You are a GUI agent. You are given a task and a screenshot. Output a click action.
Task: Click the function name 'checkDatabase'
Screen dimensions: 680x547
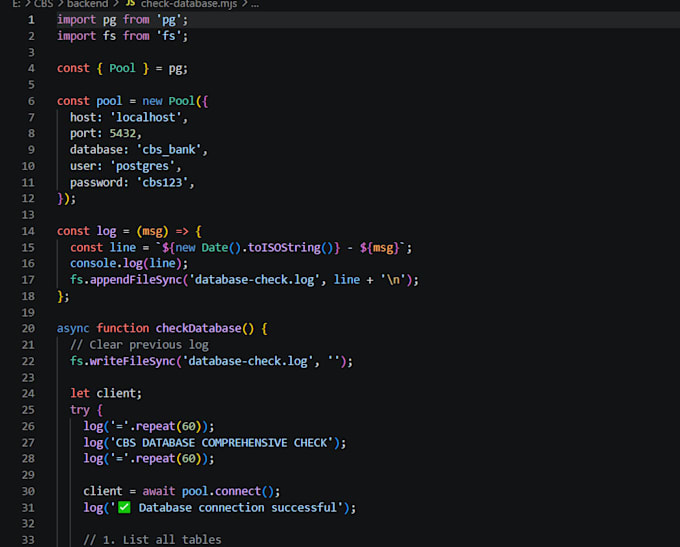pyautogui.click(x=198, y=328)
